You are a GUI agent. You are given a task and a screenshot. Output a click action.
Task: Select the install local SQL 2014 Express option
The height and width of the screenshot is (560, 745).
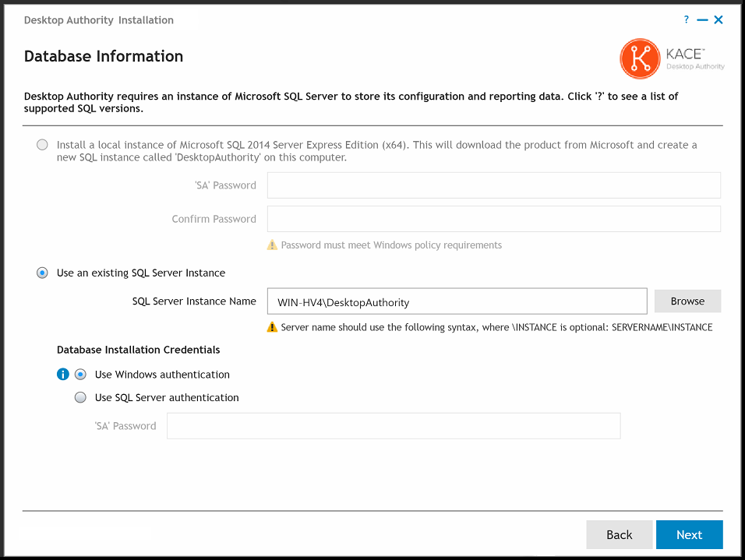click(x=42, y=145)
